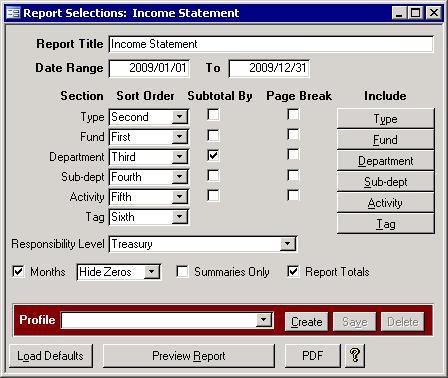Open the Fund sort order dropdown

[180, 137]
